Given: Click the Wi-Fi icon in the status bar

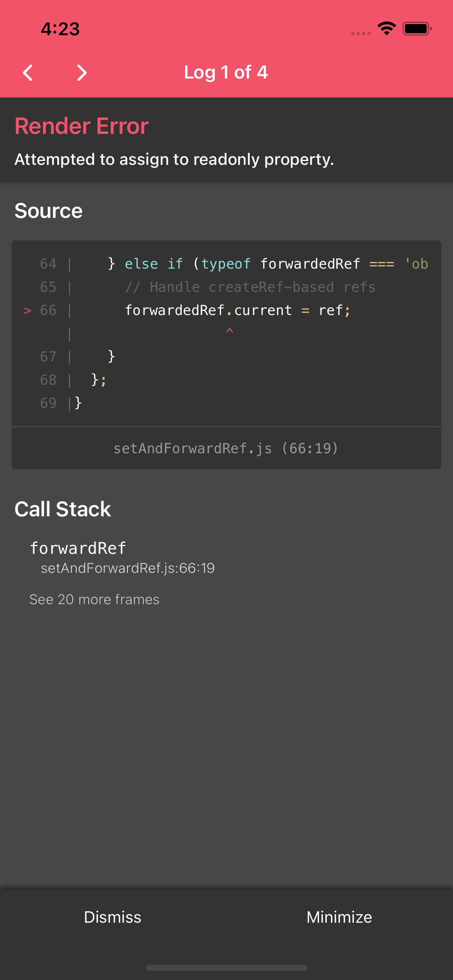Looking at the screenshot, I should tap(386, 28).
